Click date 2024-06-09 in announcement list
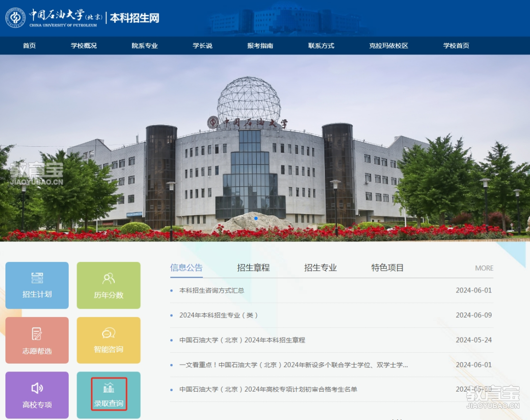530x420 pixels. (x=474, y=315)
